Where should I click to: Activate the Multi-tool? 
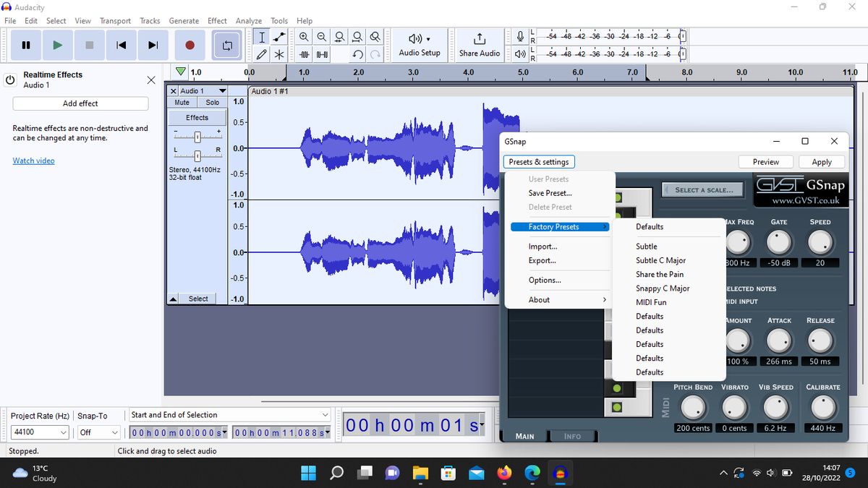click(x=279, y=53)
